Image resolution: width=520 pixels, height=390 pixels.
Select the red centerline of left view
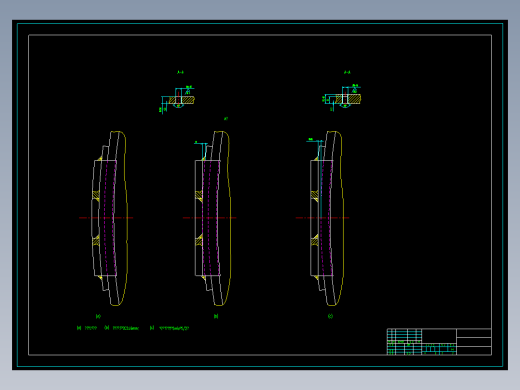pyautogui.click(x=106, y=218)
